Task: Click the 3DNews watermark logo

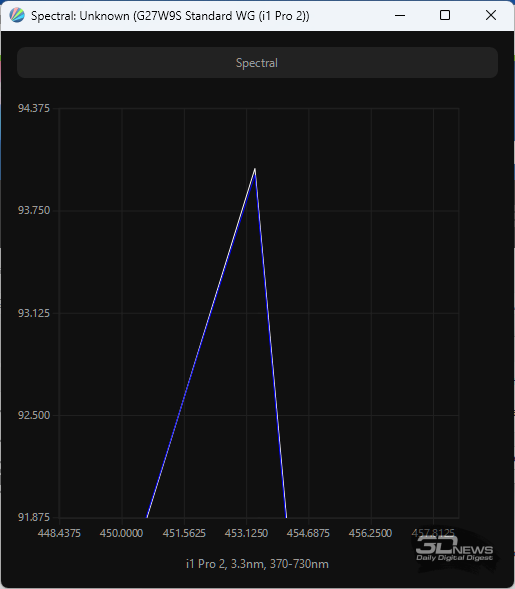Action: 455,549
